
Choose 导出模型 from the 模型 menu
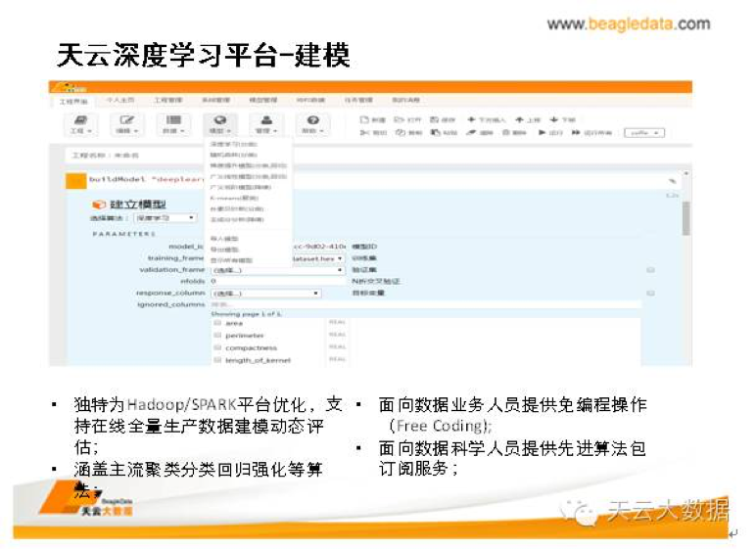point(224,250)
